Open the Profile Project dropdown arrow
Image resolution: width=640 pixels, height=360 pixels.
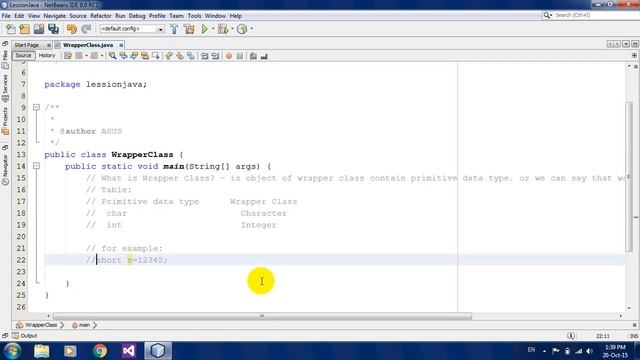coord(251,29)
